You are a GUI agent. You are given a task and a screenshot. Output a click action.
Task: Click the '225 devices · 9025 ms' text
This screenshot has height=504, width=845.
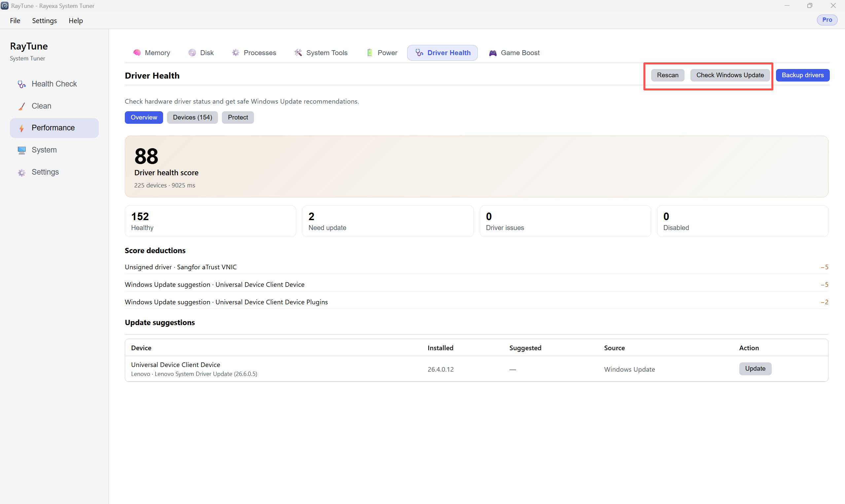[165, 185]
